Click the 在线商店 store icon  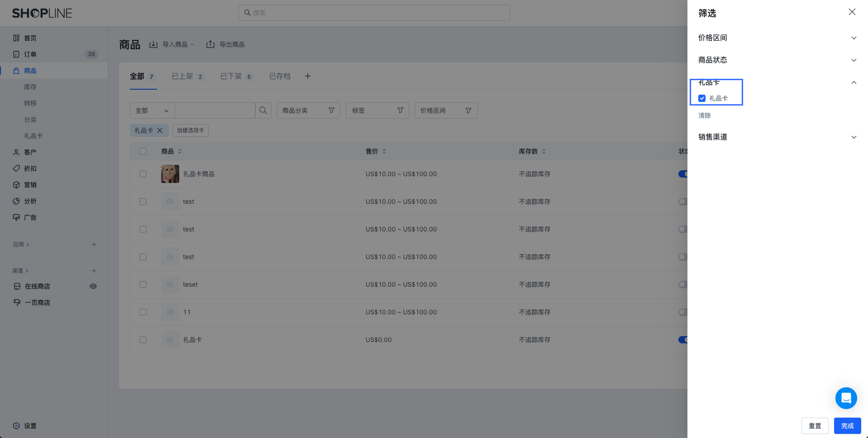[x=17, y=286]
